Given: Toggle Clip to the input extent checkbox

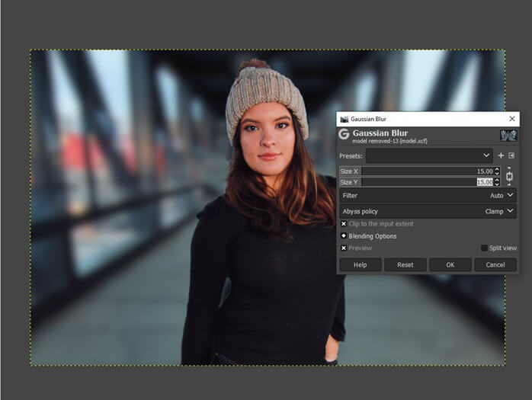Looking at the screenshot, I should 344,224.
